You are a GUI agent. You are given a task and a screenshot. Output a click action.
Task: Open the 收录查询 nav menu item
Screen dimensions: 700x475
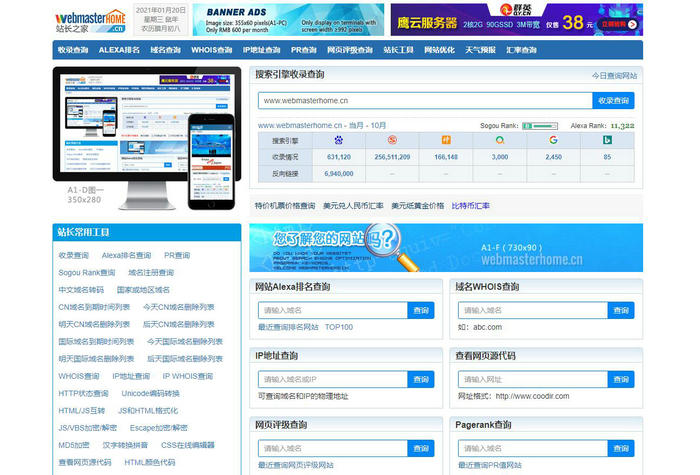[73, 50]
